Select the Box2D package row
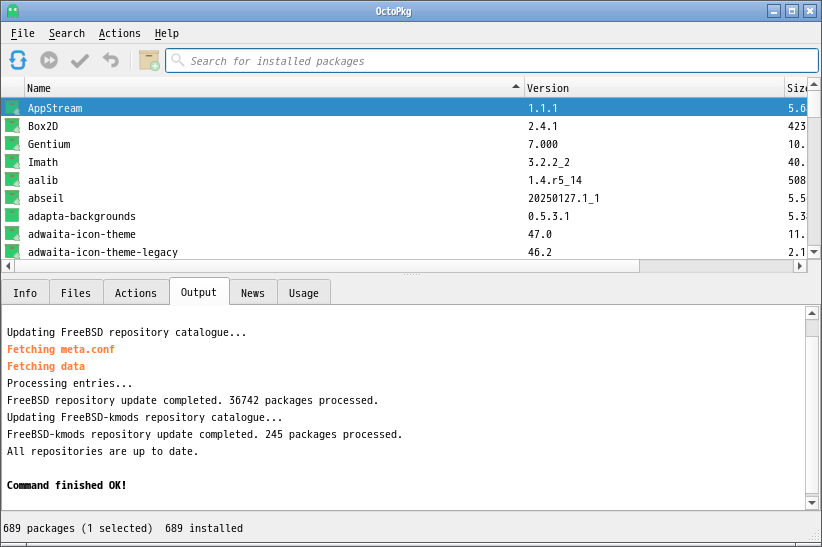Screen dimensions: 822x547 [404, 126]
